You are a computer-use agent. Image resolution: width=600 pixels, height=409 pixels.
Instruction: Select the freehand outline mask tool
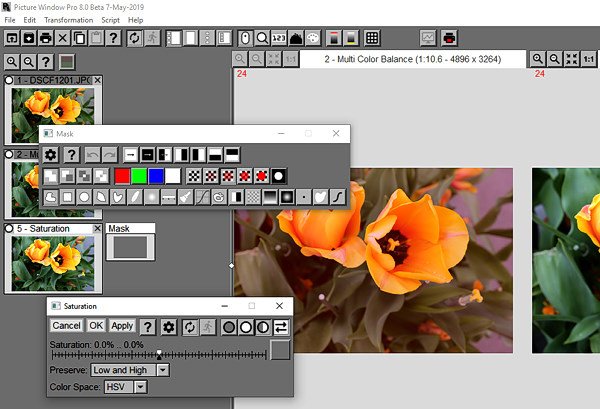tap(51, 197)
